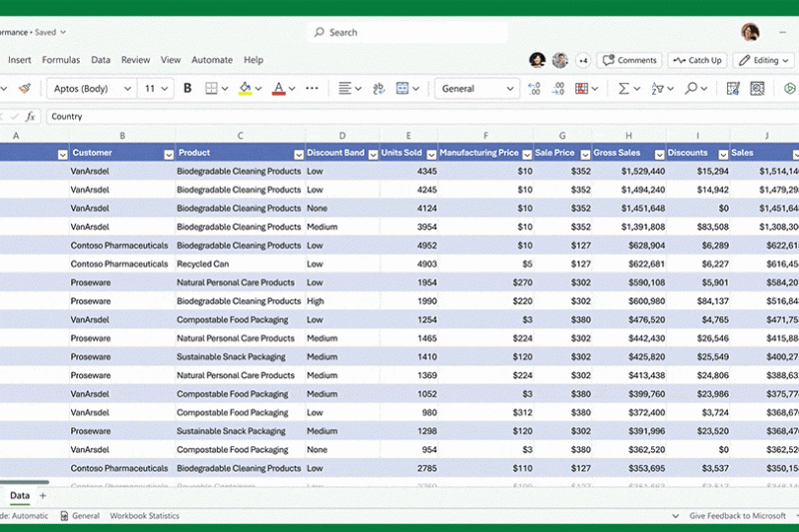
Task: Click the Find magnifier icon in ribbon
Action: (x=690, y=89)
